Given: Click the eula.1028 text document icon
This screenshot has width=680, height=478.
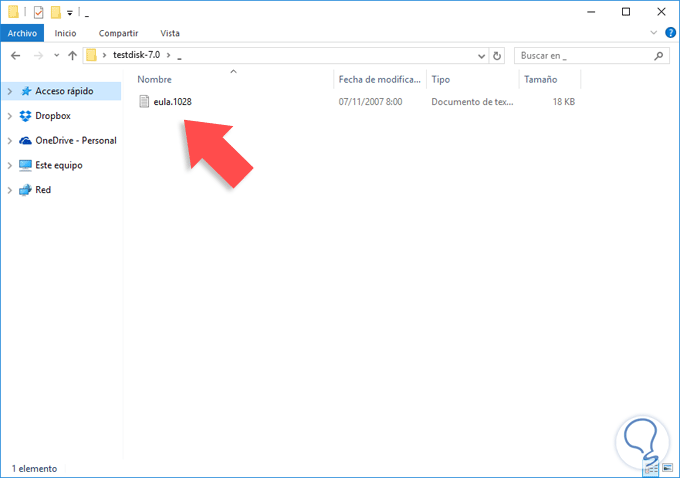Looking at the screenshot, I should 144,101.
